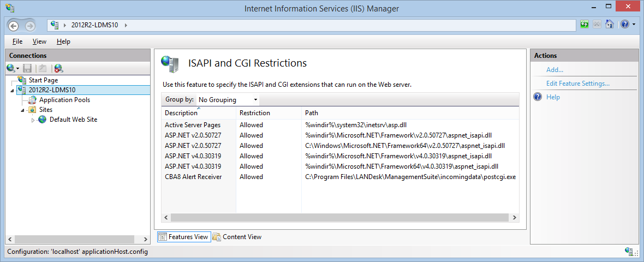Viewport: 644px width, 262px height.
Task: Open the Group by dropdown
Action: [228, 100]
